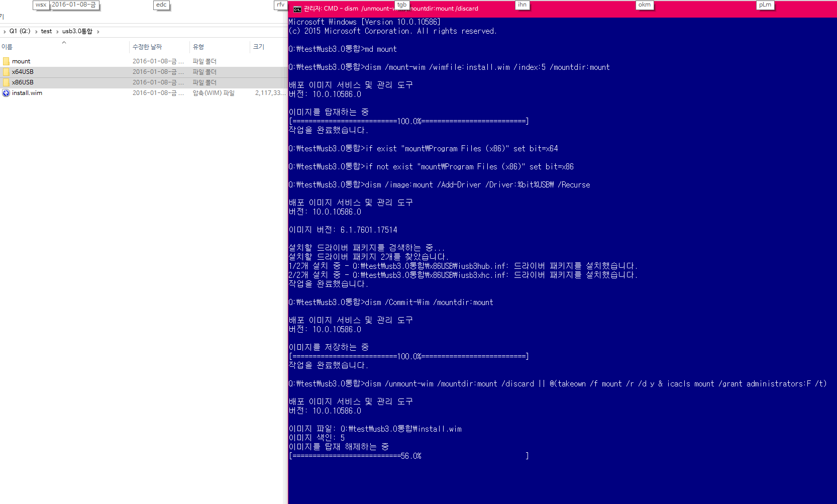Click the 이미지 파일 install.wim path line
This screenshot has width=837, height=504.
coord(375,429)
